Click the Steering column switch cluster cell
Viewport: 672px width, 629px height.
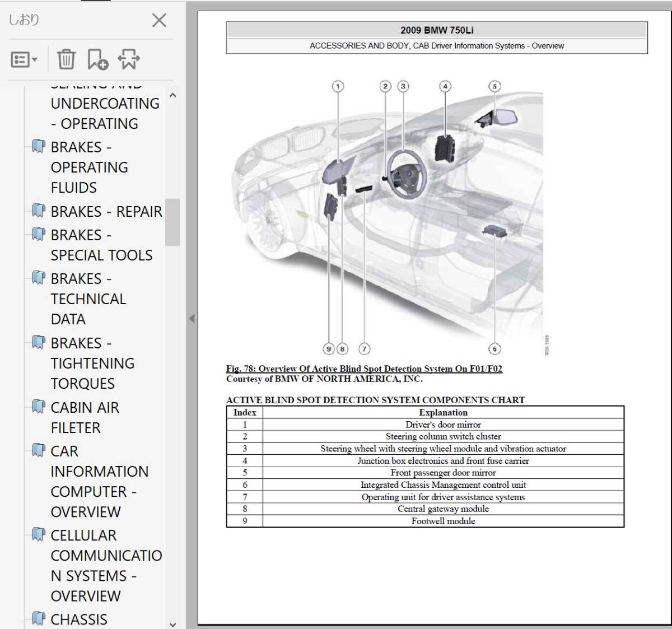pyautogui.click(x=443, y=436)
